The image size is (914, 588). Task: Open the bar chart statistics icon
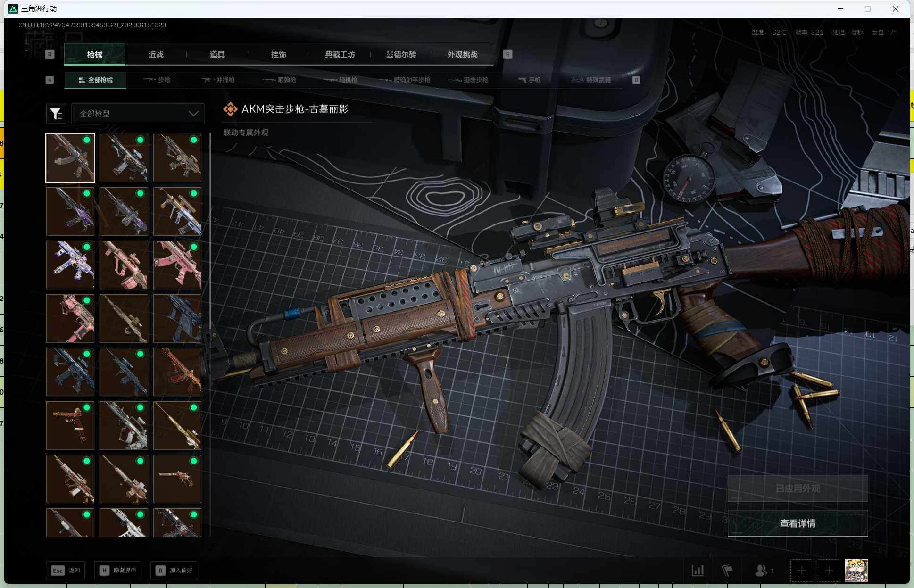[x=698, y=571]
